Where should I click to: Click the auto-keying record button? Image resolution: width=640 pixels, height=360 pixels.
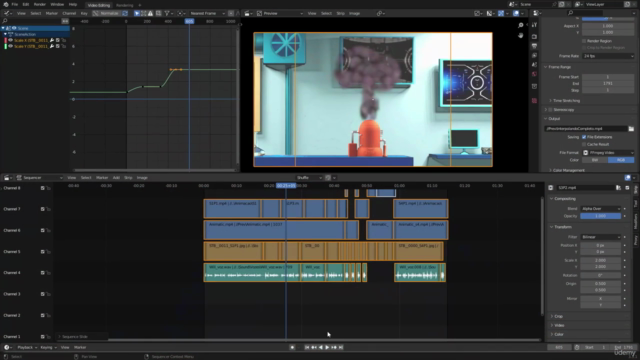point(292,347)
